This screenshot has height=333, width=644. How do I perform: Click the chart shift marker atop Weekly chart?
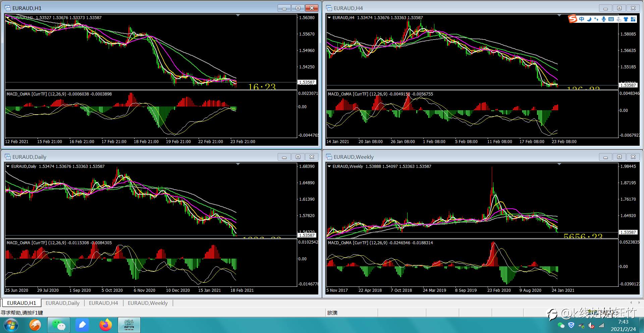click(559, 164)
